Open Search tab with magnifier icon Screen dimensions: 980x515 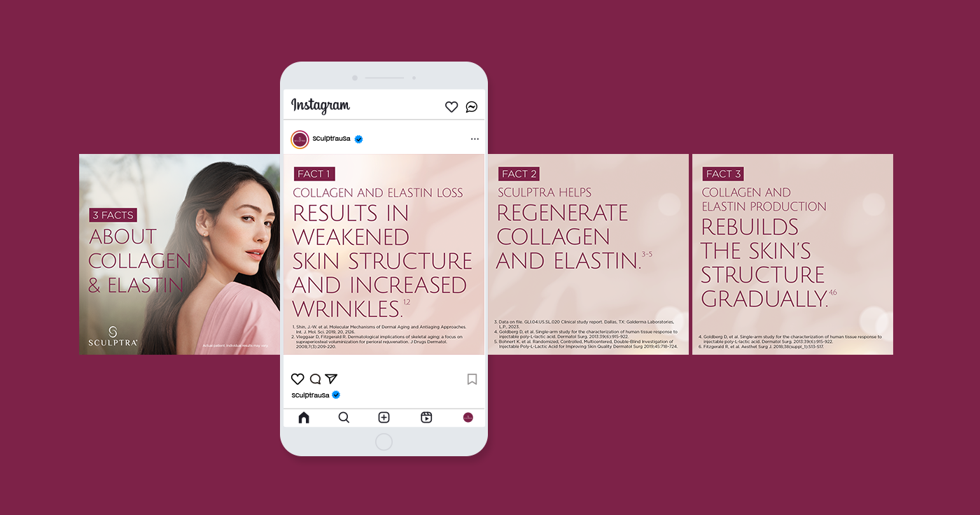344,418
